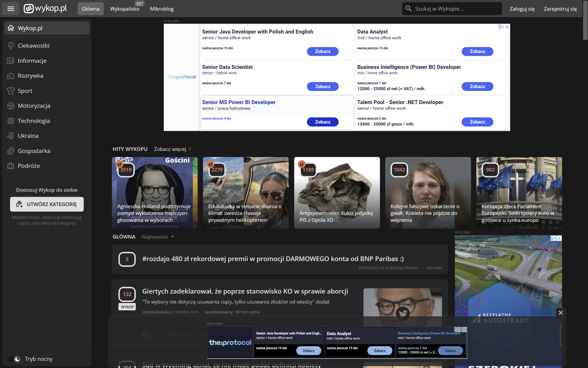Open Ukraina category in sidebar
588x368 pixels.
[28, 136]
